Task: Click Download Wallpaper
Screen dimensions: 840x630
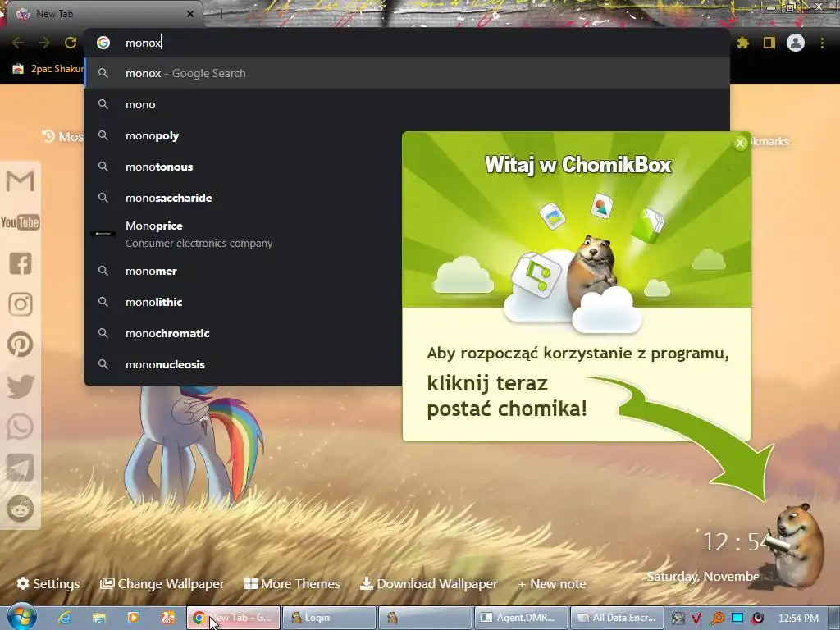Action: (428, 583)
